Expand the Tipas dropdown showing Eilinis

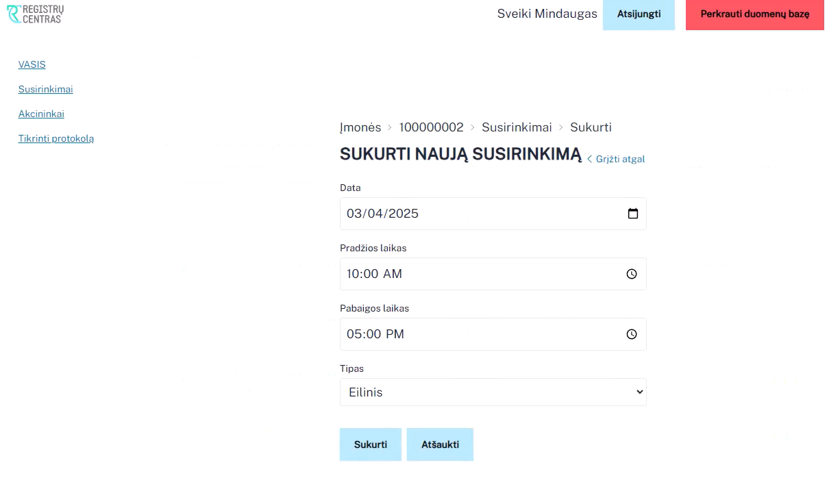click(493, 392)
